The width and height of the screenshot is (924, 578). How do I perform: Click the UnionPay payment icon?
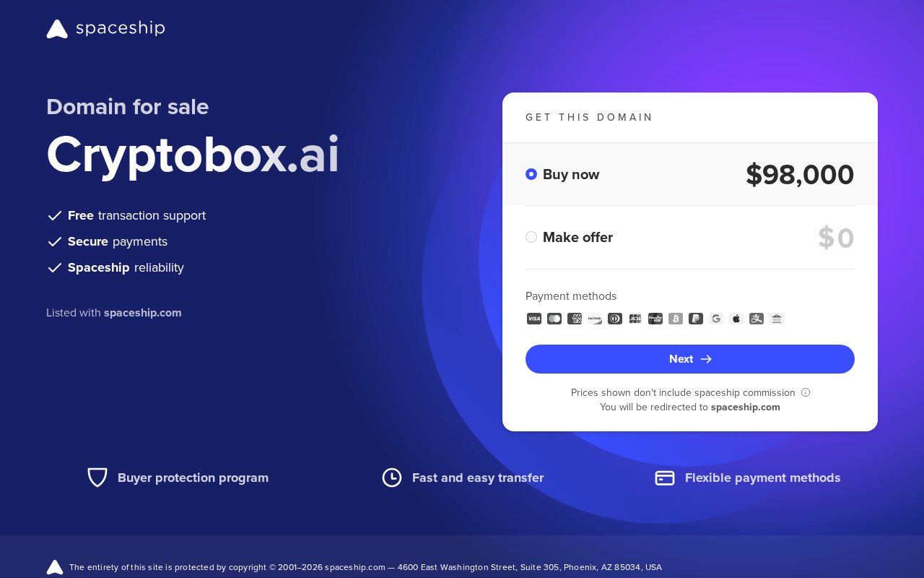tap(655, 319)
